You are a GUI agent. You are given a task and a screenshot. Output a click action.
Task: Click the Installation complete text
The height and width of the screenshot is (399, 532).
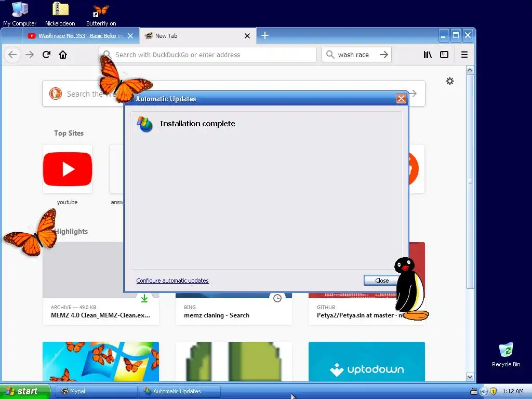197,124
